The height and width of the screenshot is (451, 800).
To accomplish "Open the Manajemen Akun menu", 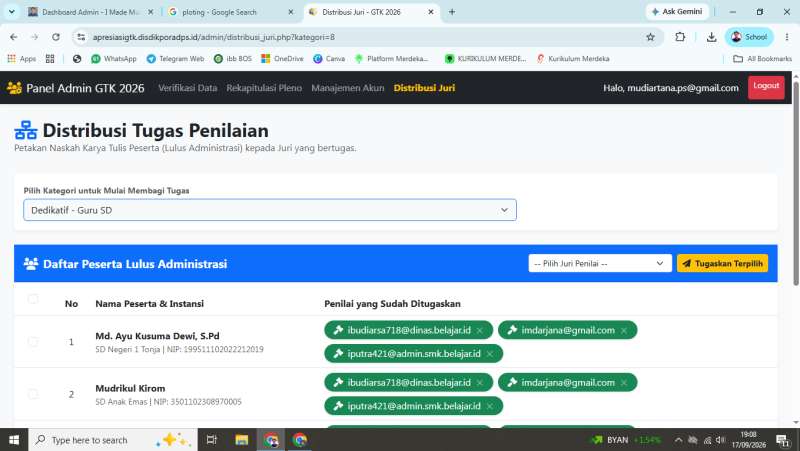I will pyautogui.click(x=347, y=88).
